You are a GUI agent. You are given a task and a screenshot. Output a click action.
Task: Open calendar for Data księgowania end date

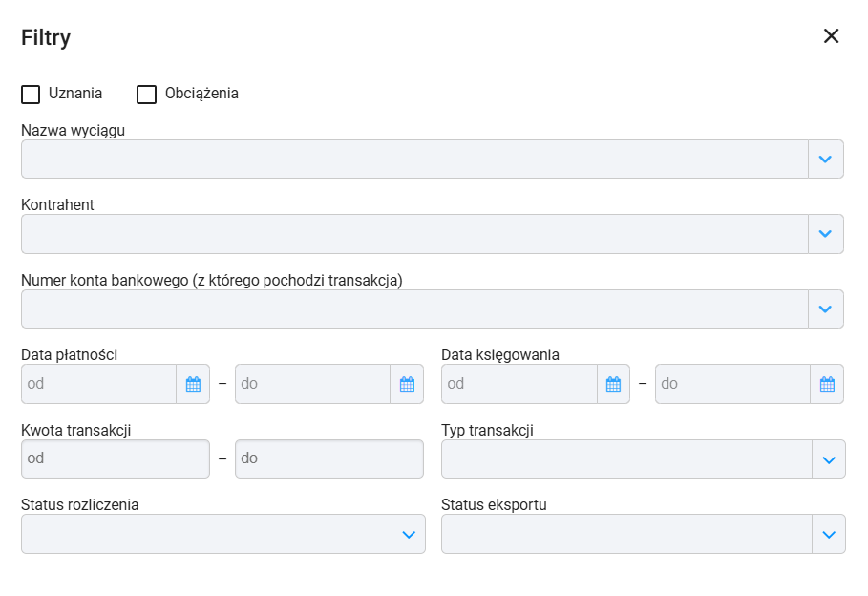827,384
